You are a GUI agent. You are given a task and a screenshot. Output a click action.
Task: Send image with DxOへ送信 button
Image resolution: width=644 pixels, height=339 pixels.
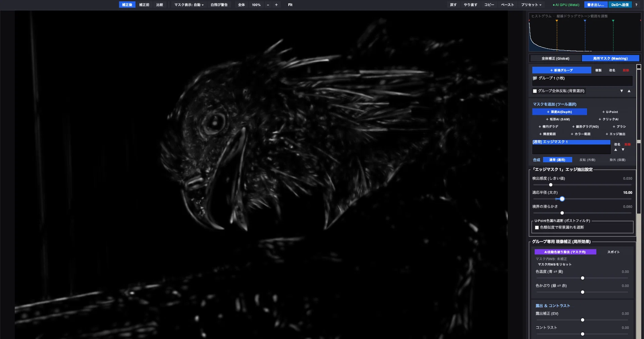click(x=620, y=5)
